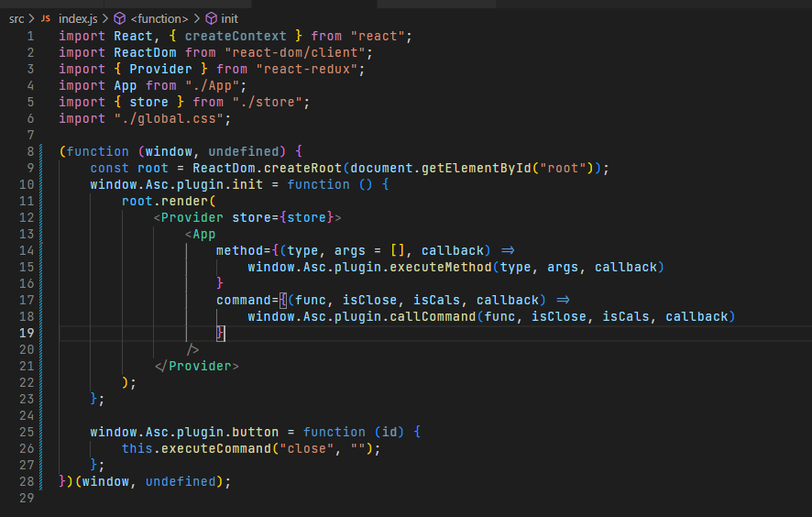812x517 pixels.
Task: Click the undefined parameter on line 8
Action: 244,152
